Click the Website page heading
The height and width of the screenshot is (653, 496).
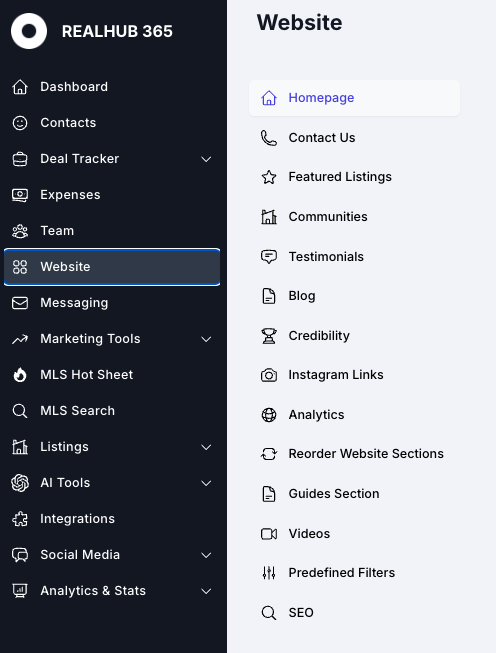(x=299, y=22)
